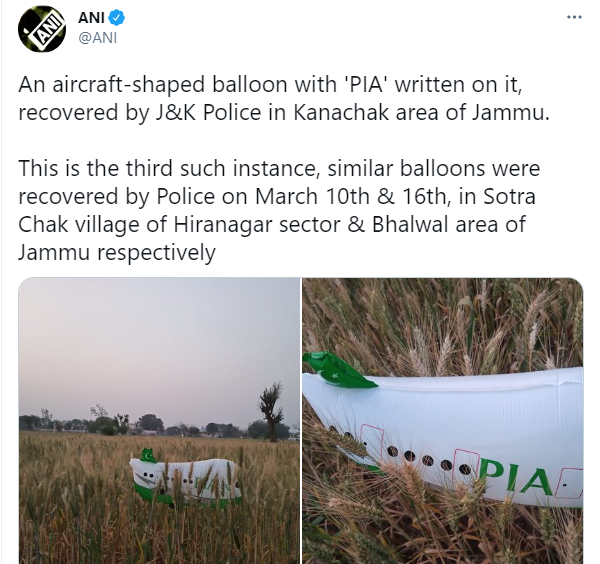Image resolution: width=600 pixels, height=564 pixels.
Task: Open left photo of balloon in field
Action: (159, 421)
